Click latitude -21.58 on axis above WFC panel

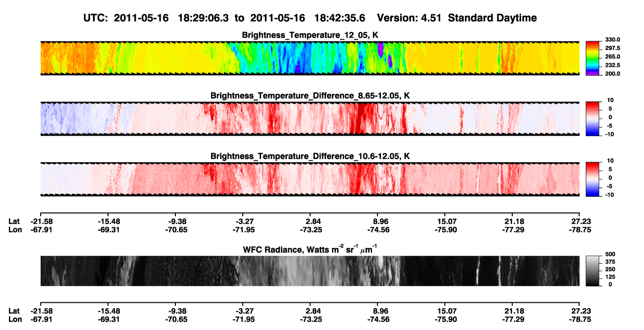pyautogui.click(x=41, y=221)
